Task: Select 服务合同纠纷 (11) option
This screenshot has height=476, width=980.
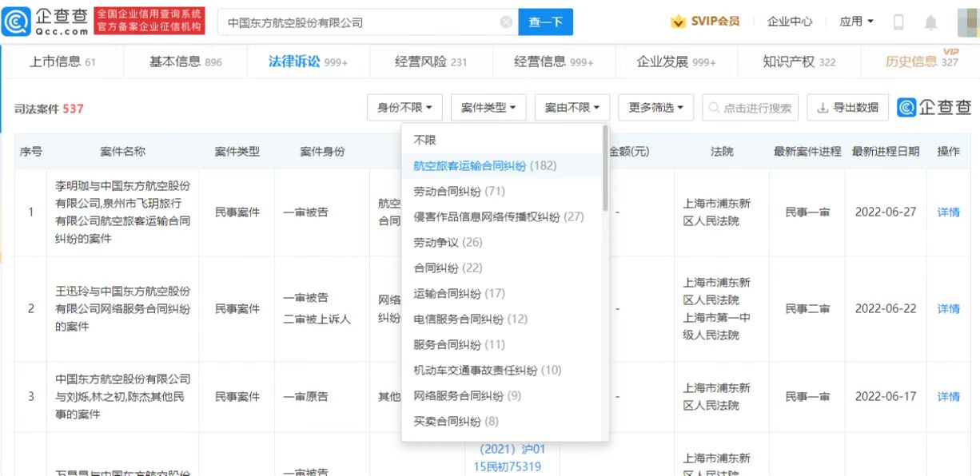Action: pyautogui.click(x=502, y=344)
